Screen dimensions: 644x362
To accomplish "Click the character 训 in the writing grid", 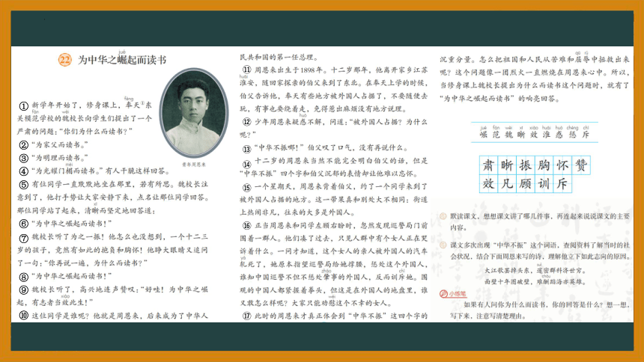I will [544, 183].
